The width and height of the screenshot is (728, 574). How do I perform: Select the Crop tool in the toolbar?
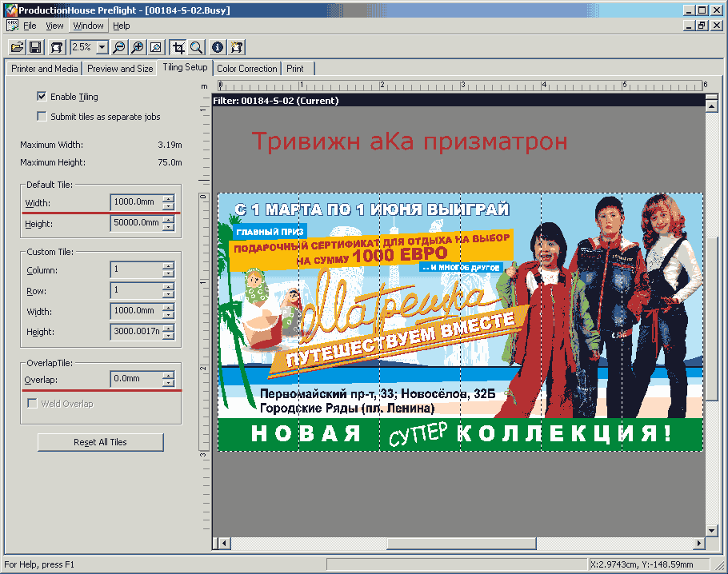coord(178,47)
